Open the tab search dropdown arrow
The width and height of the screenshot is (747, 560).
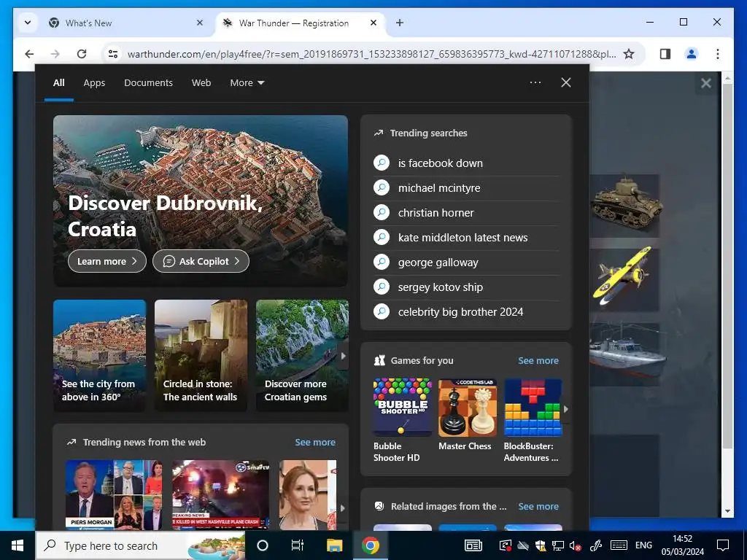[28, 23]
